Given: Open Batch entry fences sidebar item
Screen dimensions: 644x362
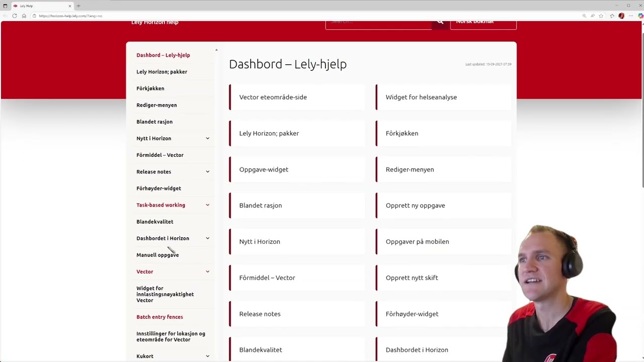Looking at the screenshot, I should click(x=159, y=317).
